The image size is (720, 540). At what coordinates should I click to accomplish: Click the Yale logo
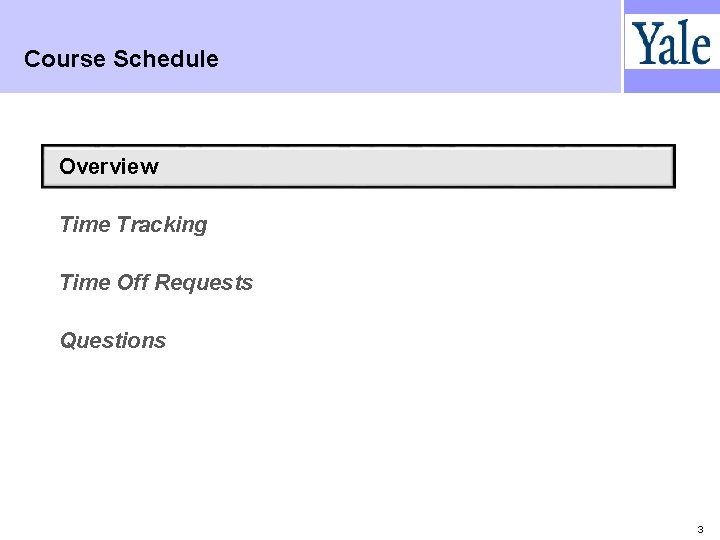point(671,42)
